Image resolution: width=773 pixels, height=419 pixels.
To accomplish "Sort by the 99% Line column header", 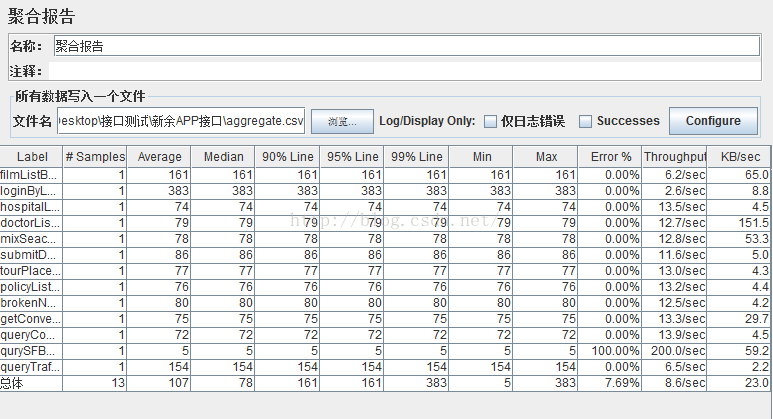I will click(417, 157).
